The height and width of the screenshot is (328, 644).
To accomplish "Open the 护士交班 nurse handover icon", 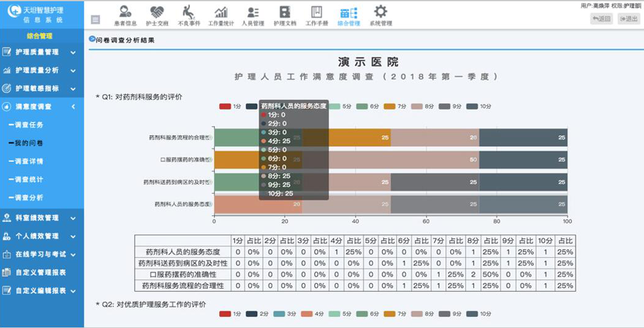I will (157, 15).
